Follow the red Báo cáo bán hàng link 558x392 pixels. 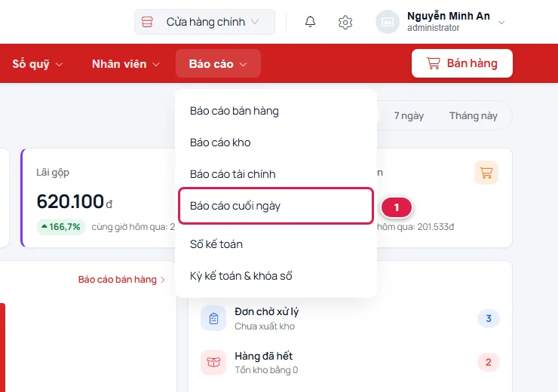point(121,280)
